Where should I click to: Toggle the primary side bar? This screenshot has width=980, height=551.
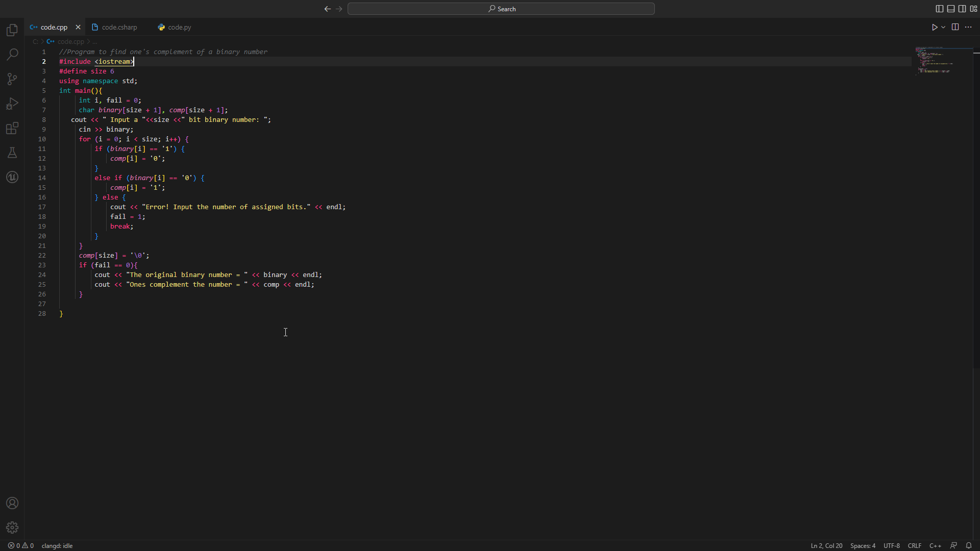pos(939,9)
